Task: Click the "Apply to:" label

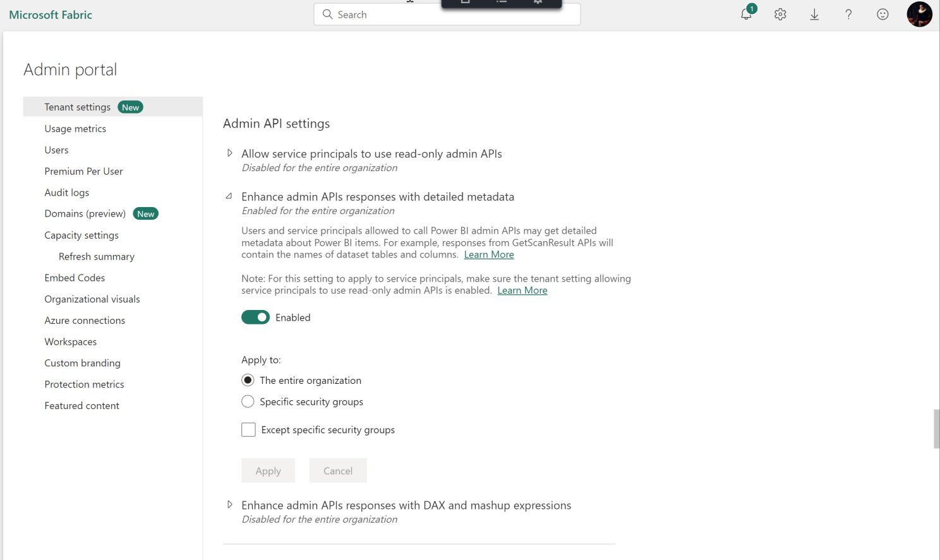Action: [x=261, y=360]
